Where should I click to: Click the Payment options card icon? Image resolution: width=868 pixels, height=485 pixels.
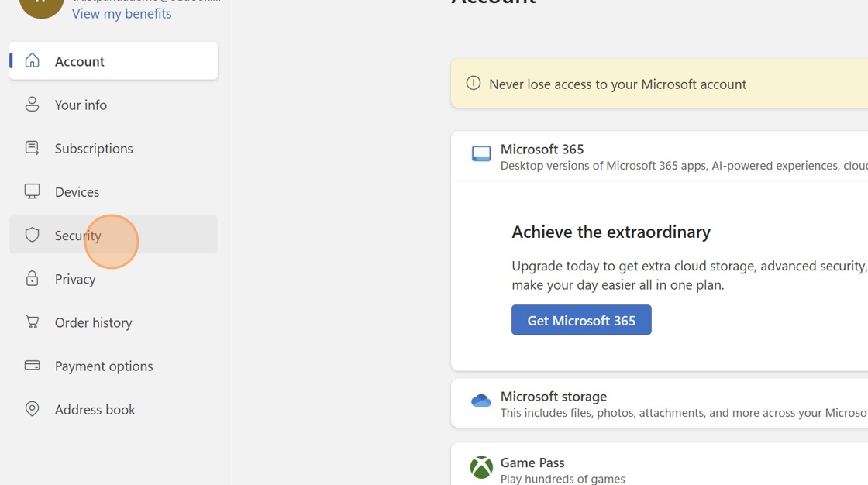(x=32, y=365)
